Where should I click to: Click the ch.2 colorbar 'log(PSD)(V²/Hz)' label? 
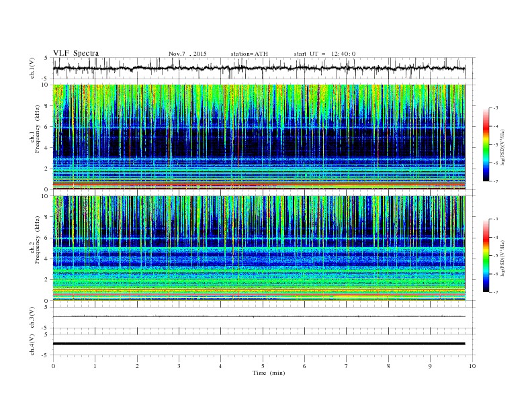tap(503, 259)
